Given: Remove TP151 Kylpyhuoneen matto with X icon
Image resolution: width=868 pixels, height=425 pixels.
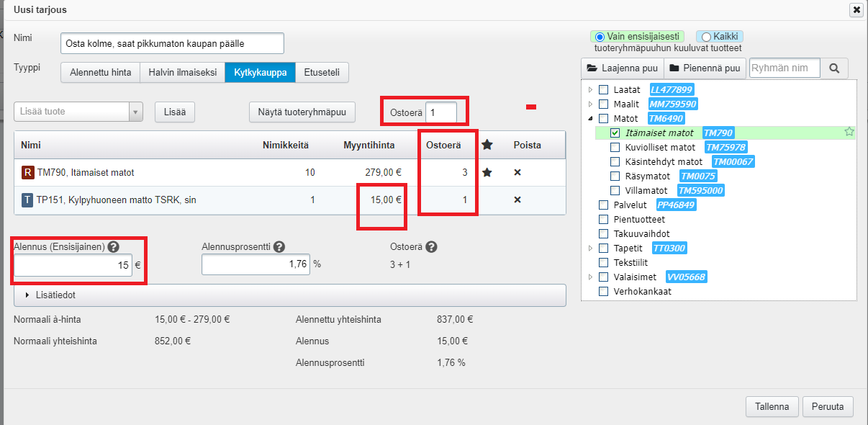Looking at the screenshot, I should [x=517, y=200].
